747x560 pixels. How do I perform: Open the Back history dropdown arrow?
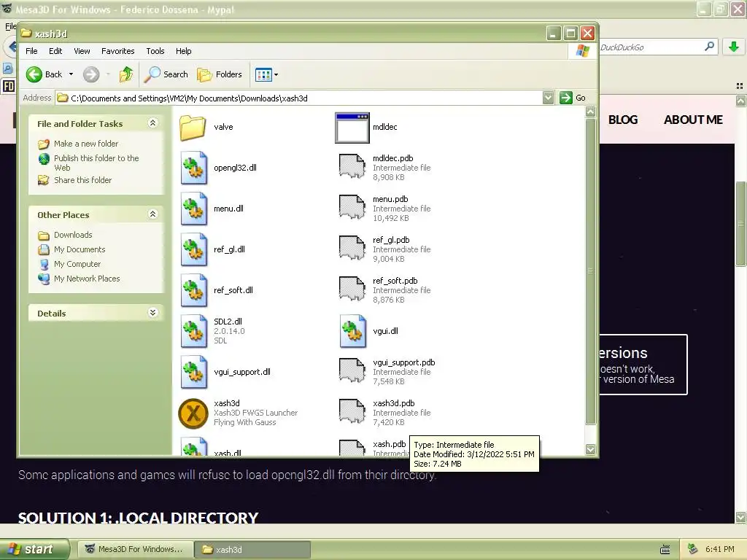pyautogui.click(x=71, y=74)
